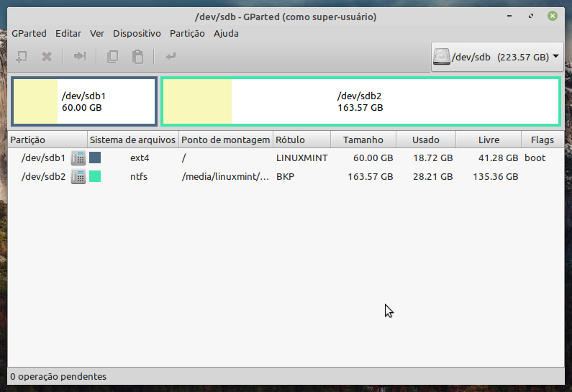Click the 18.72 GB used value
This screenshot has height=392, width=572.
[432, 158]
